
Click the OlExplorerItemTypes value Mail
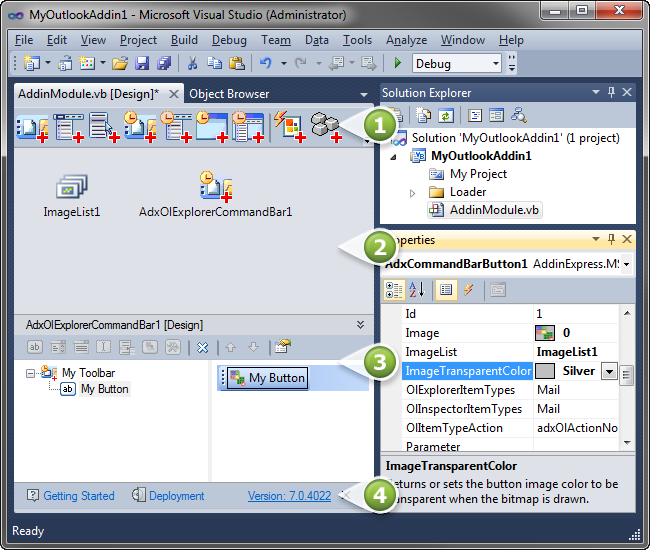pos(548,390)
